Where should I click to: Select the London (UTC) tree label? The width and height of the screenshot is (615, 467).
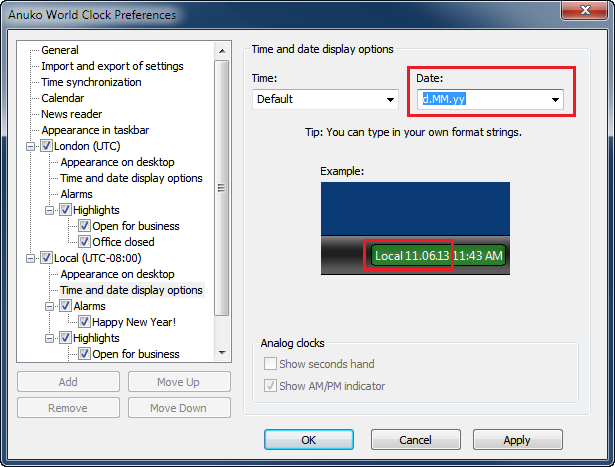(x=87, y=146)
